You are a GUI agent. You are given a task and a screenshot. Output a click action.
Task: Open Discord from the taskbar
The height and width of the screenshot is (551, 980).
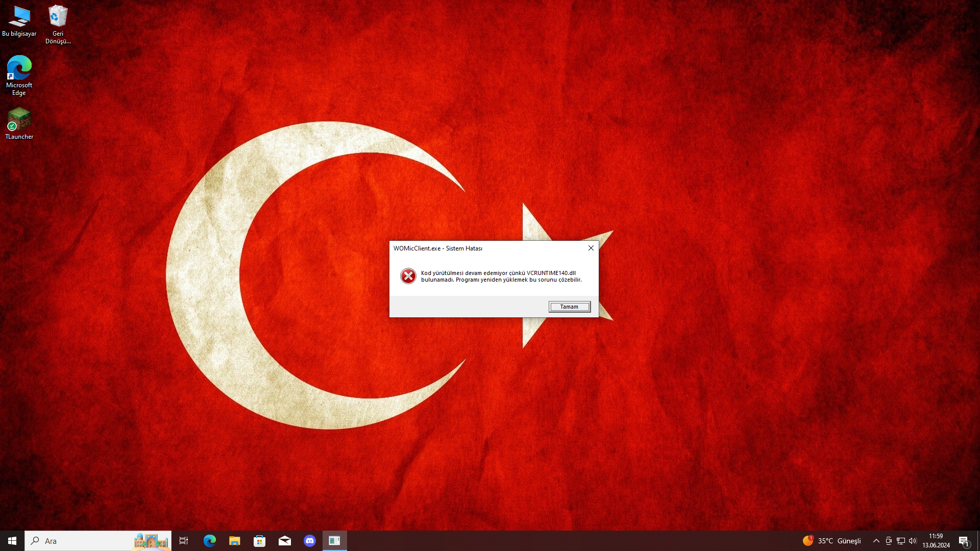click(x=310, y=541)
